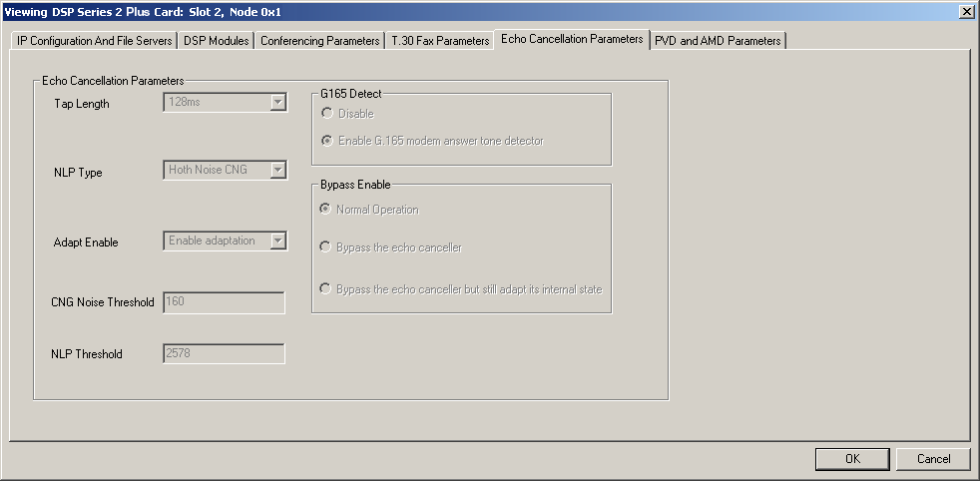This screenshot has width=980, height=481.
Task: Click the Cancel button
Action: click(933, 459)
